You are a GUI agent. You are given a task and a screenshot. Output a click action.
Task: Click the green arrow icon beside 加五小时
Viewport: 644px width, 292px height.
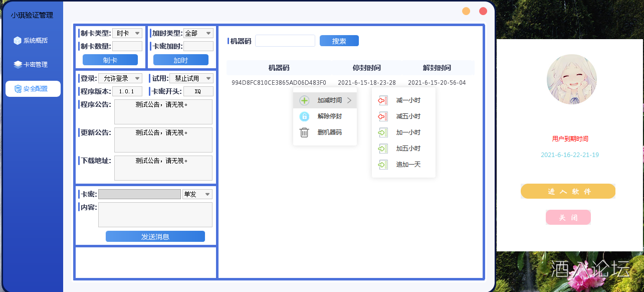click(x=383, y=149)
